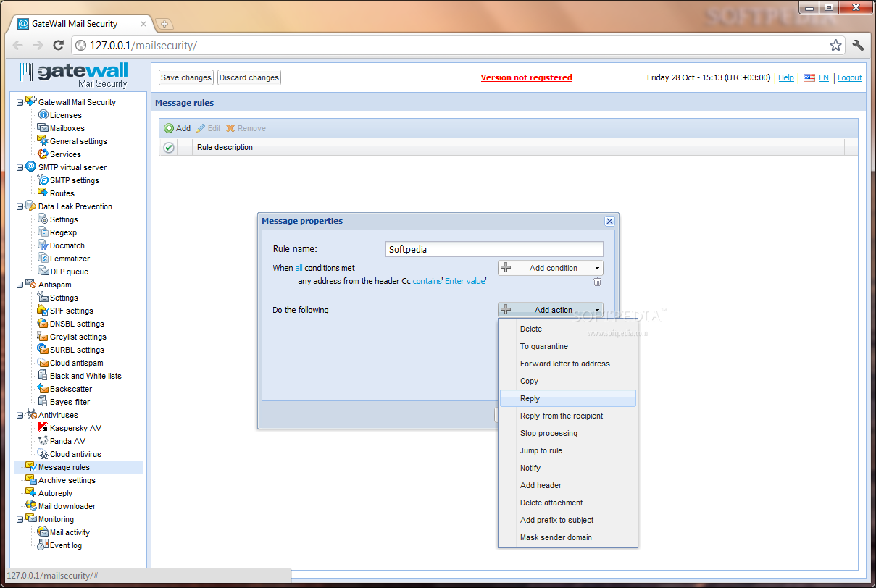Collapse Data Leak Prevention node
The width and height of the screenshot is (876, 588).
pos(20,206)
